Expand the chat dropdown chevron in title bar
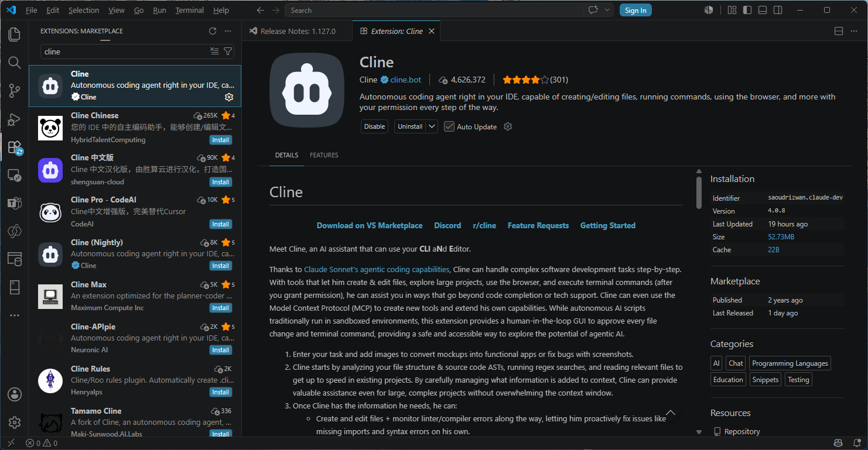868x450 pixels. pyautogui.click(x=608, y=10)
